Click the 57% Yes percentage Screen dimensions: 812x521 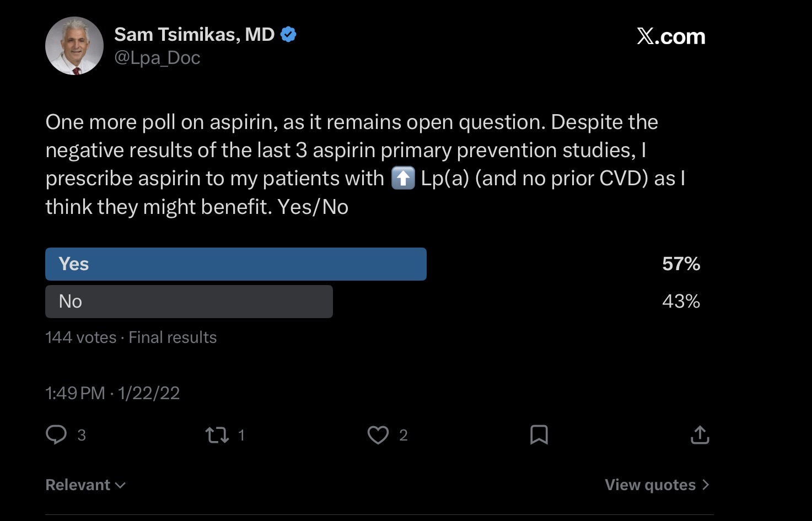click(x=681, y=264)
